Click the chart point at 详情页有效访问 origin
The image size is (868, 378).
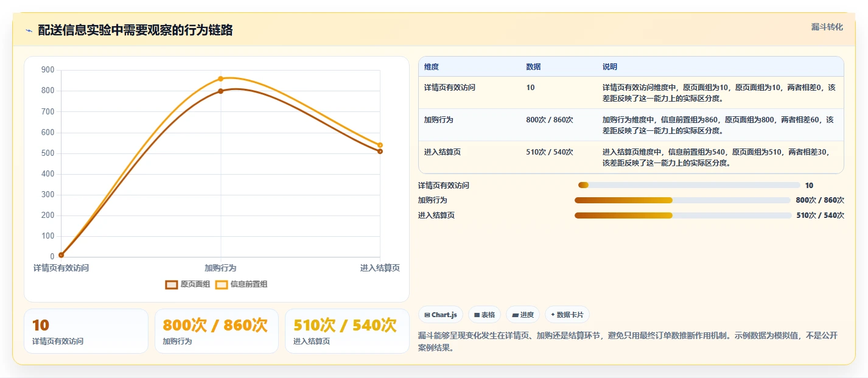(61, 255)
